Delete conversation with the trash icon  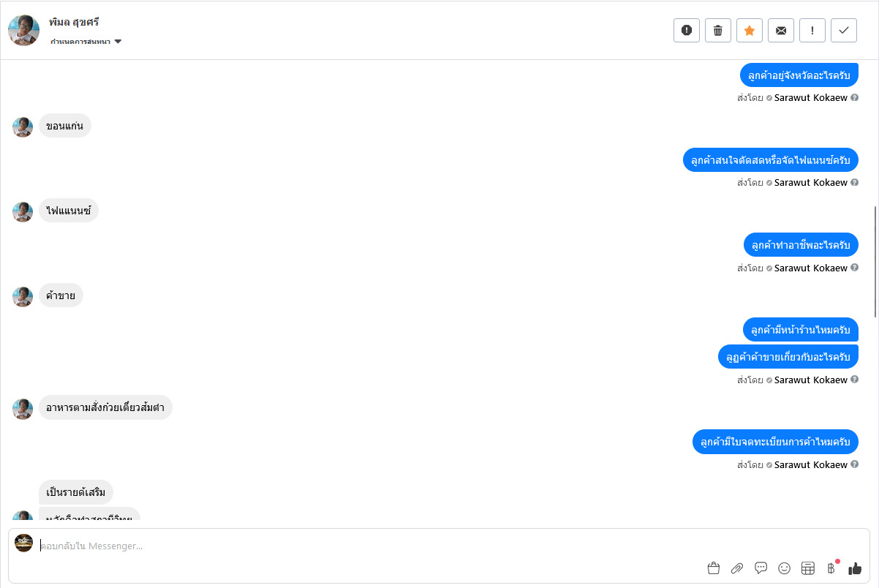(x=717, y=30)
